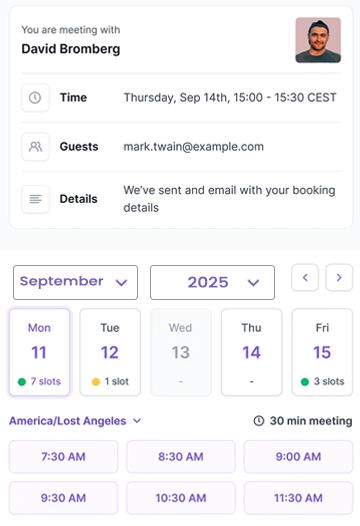Click the details text lines icon
This screenshot has width=360, height=526.
[35, 199]
